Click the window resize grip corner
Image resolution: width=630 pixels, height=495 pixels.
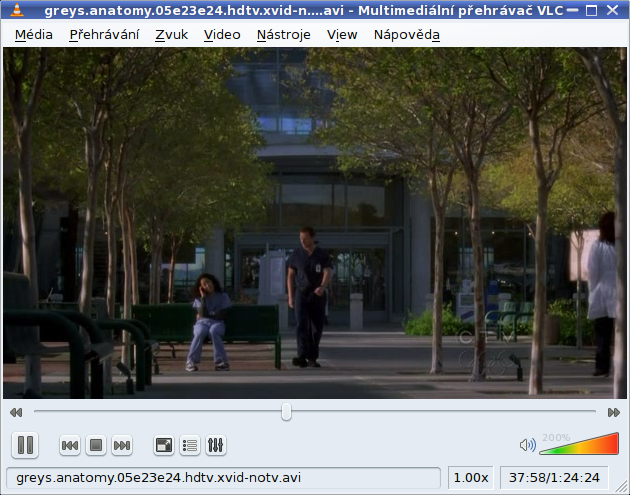tap(621, 486)
